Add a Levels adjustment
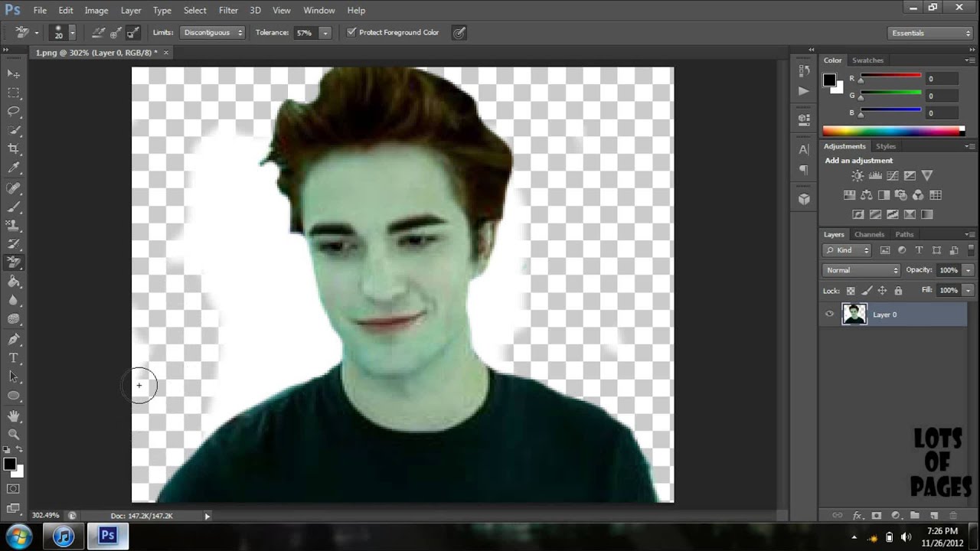The height and width of the screenshot is (551, 980). click(x=875, y=176)
